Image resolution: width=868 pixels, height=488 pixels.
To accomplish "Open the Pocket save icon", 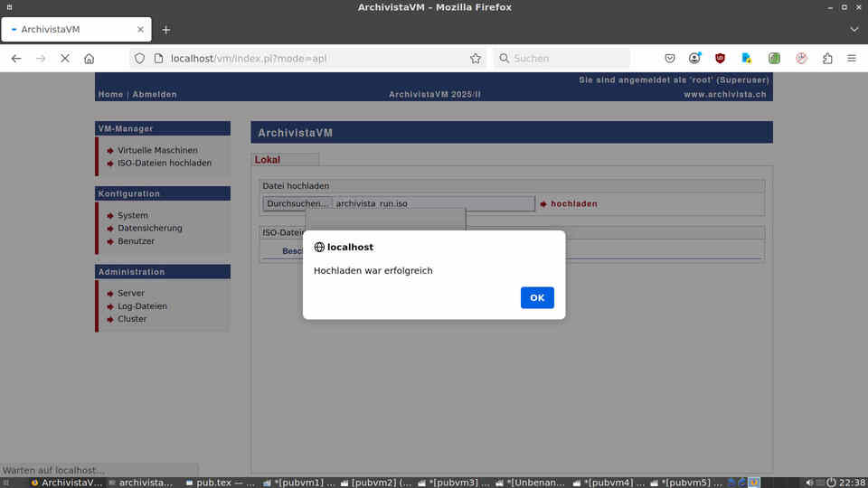I will coord(670,58).
